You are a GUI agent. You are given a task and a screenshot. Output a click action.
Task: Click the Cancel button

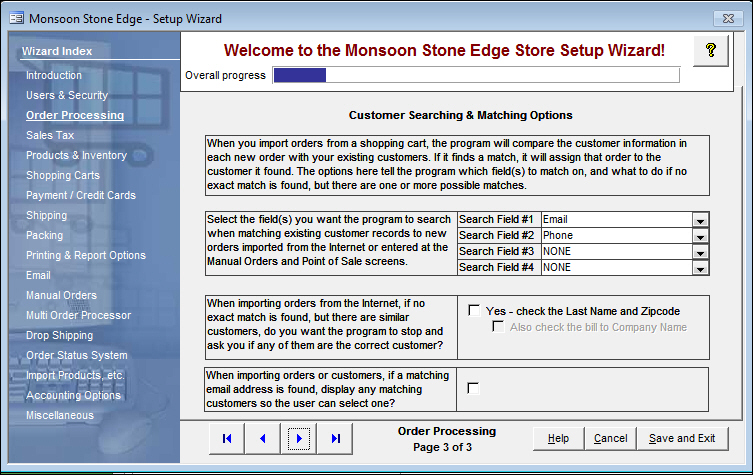click(610, 438)
